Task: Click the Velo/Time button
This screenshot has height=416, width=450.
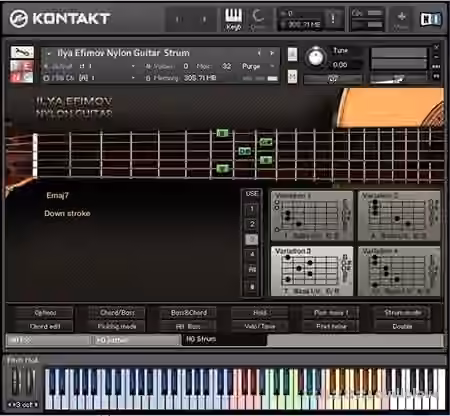Action: tap(260, 326)
